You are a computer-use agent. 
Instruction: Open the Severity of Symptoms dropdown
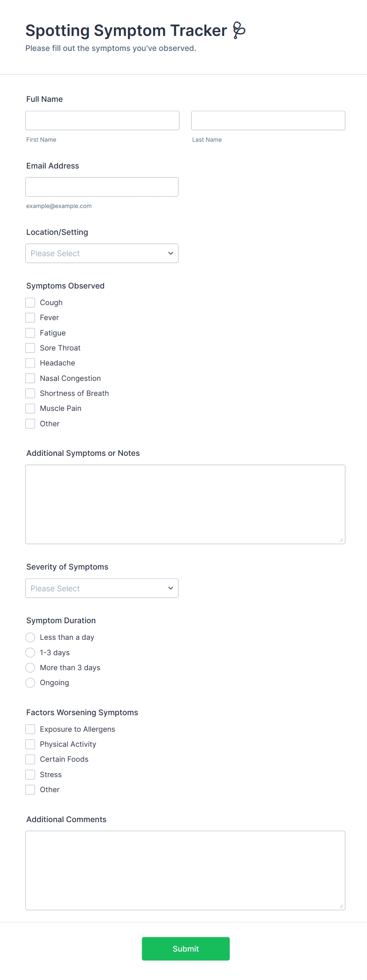pyautogui.click(x=102, y=588)
